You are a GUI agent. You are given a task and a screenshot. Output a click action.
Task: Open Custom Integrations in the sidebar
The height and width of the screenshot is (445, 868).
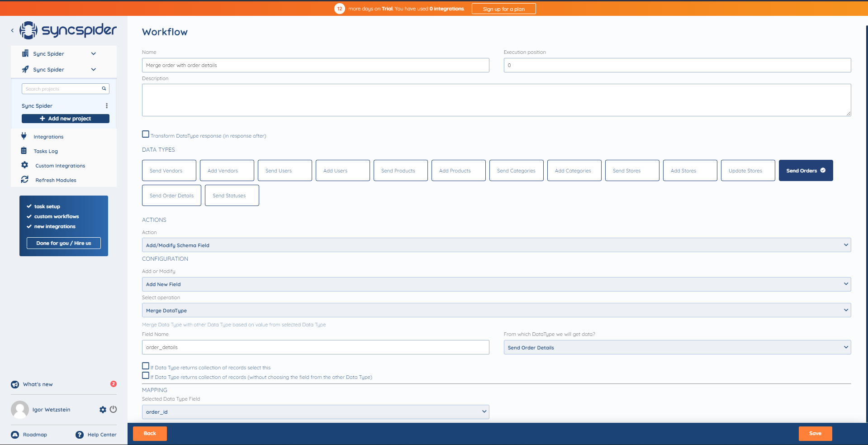60,166
